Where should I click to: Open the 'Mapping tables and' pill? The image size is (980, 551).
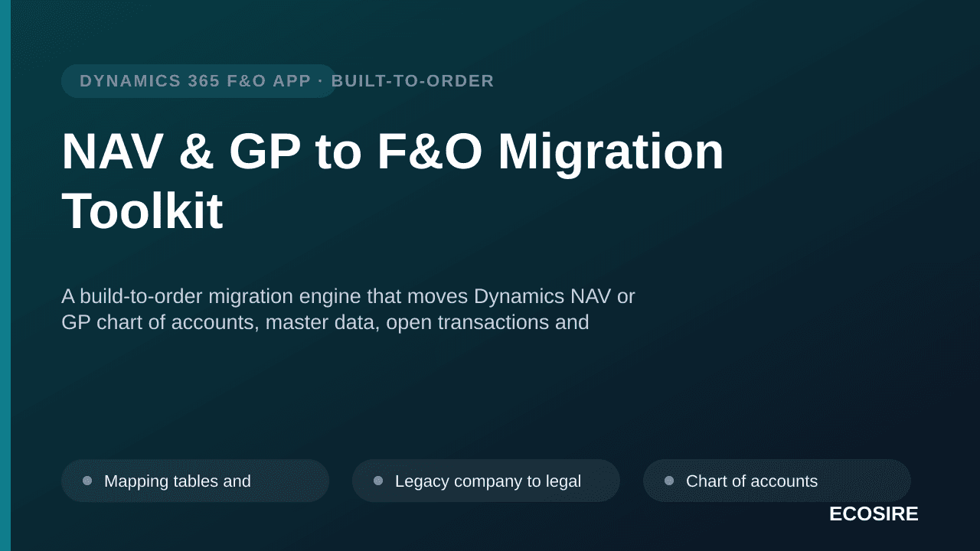tap(195, 481)
